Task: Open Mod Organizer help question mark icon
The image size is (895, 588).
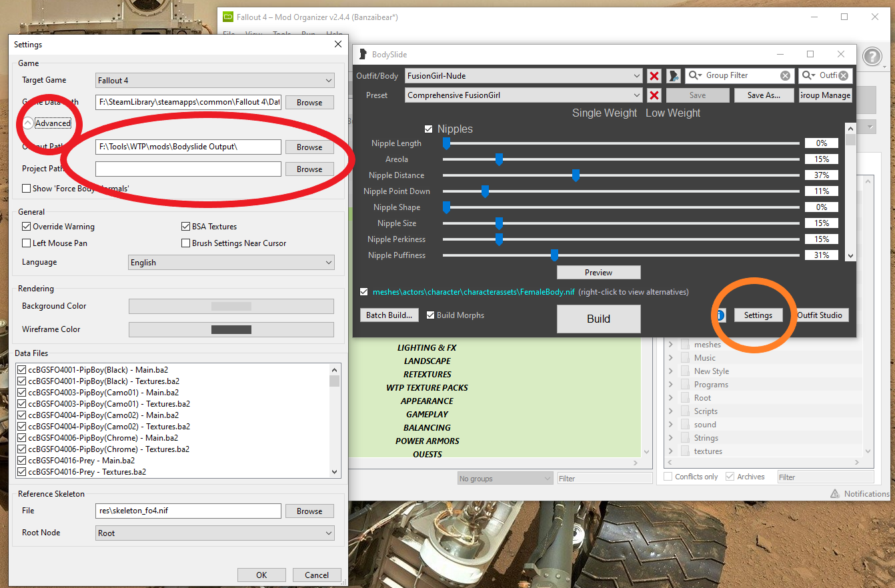Action: 872,57
